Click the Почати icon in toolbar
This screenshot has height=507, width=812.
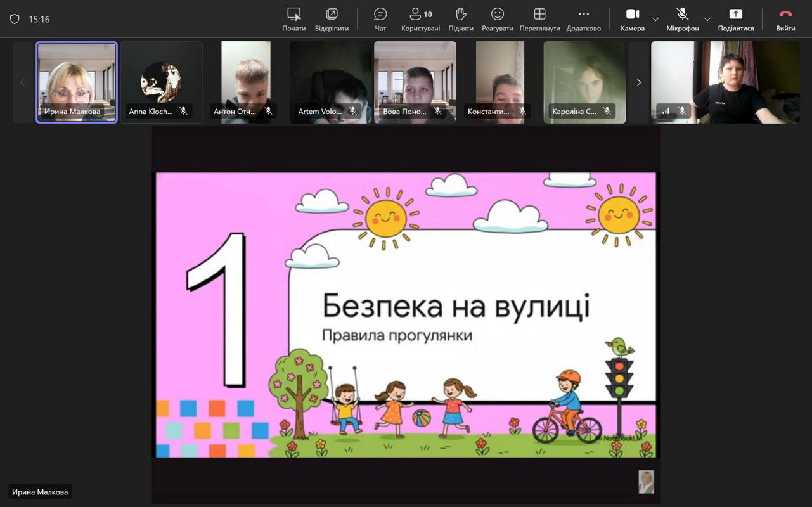tap(294, 19)
